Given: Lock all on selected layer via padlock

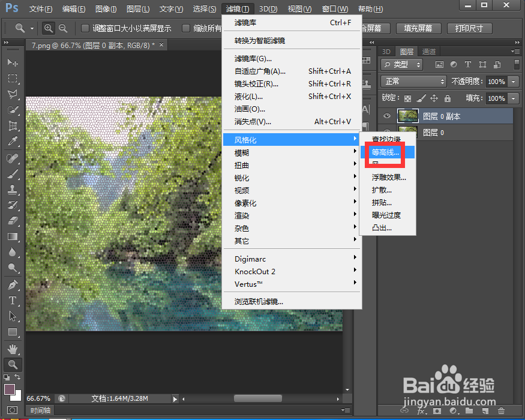Looking at the screenshot, I should click(448, 98).
